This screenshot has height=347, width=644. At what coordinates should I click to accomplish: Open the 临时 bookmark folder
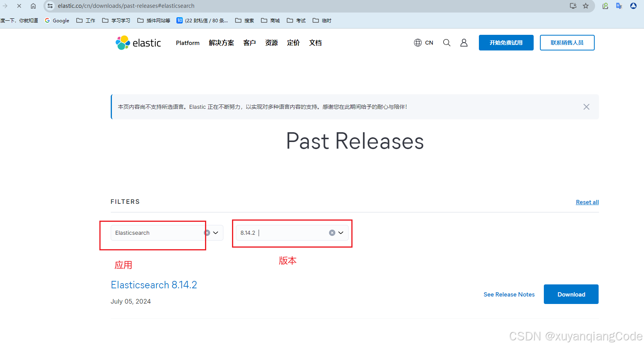tap(322, 20)
